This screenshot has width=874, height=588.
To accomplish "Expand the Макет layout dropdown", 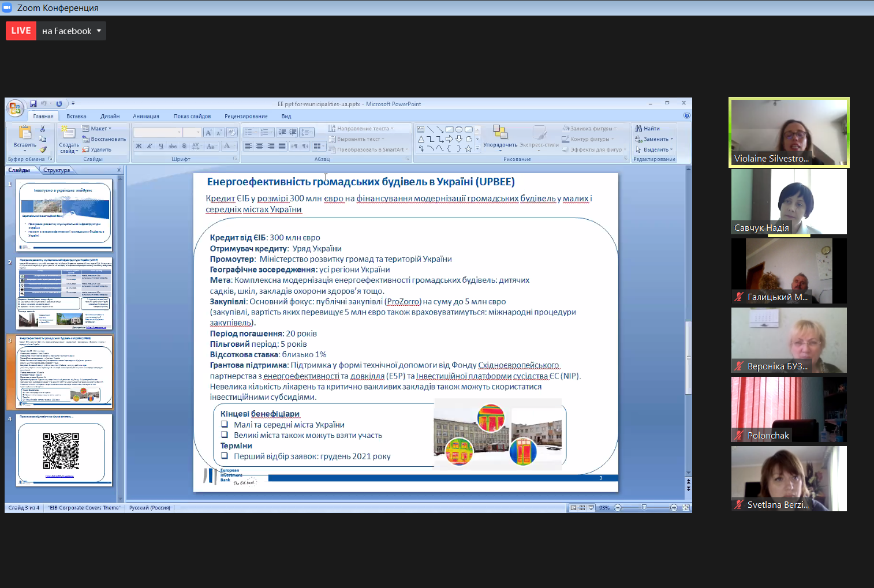I will (97, 129).
